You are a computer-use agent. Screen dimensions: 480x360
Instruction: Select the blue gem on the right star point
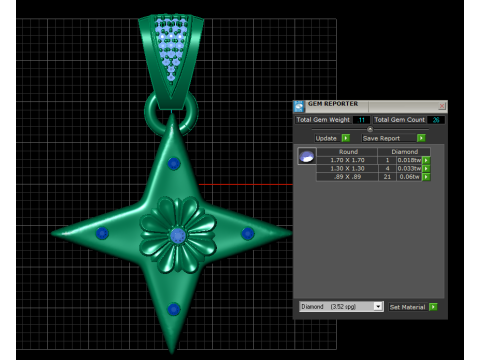click(x=248, y=233)
